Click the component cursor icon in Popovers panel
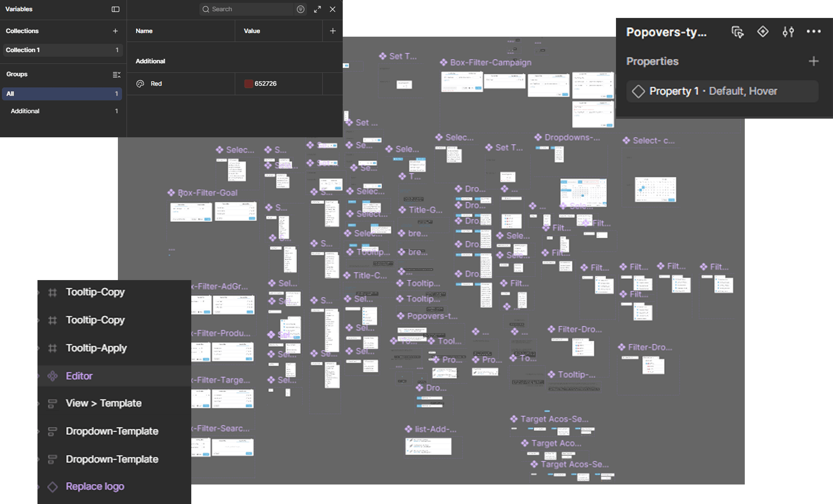This screenshot has width=833, height=504. click(x=737, y=32)
